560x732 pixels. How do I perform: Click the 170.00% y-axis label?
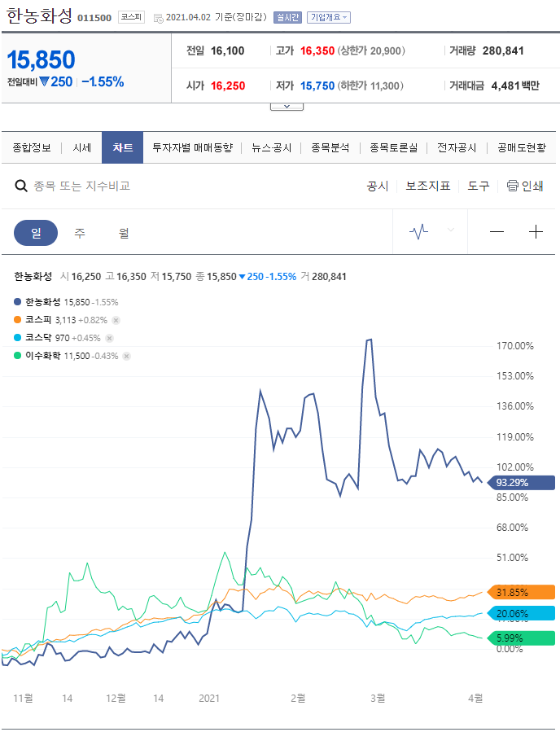coord(515,346)
